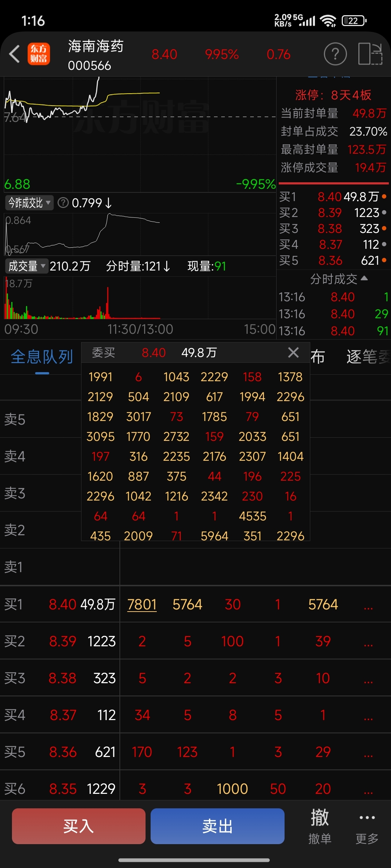Switch to the 全息队列 tab
Image resolution: width=391 pixels, height=868 pixels.
point(42,357)
